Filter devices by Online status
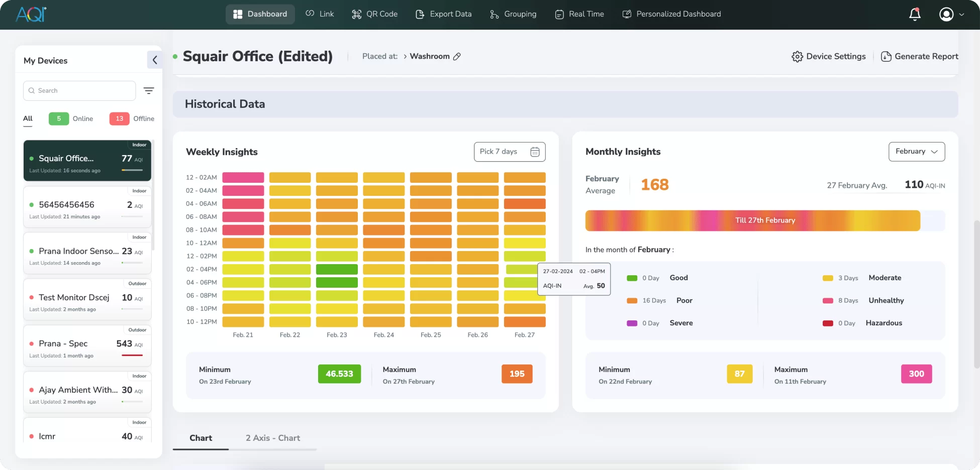This screenshot has width=980, height=470. click(71, 119)
